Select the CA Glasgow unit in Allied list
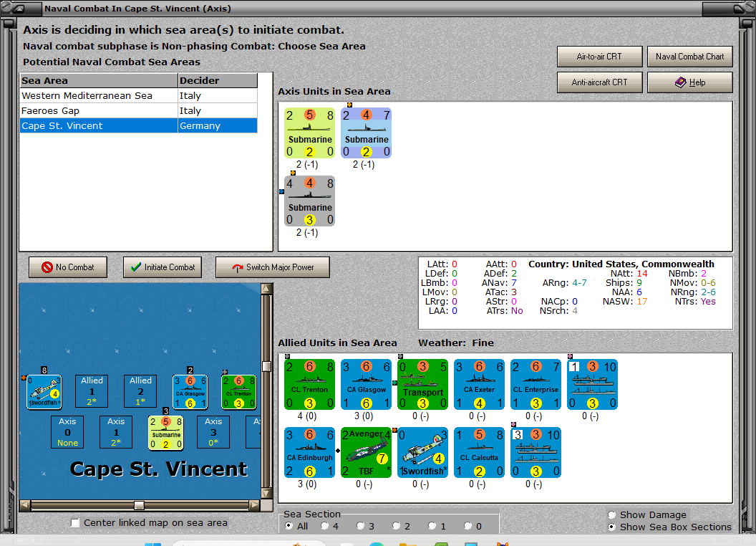This screenshot has height=546, width=756. (x=366, y=385)
